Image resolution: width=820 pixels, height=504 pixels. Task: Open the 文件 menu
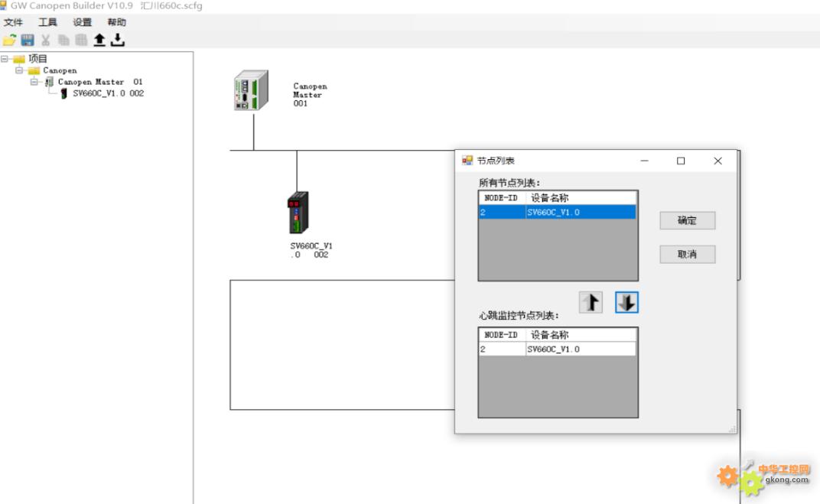(x=13, y=22)
